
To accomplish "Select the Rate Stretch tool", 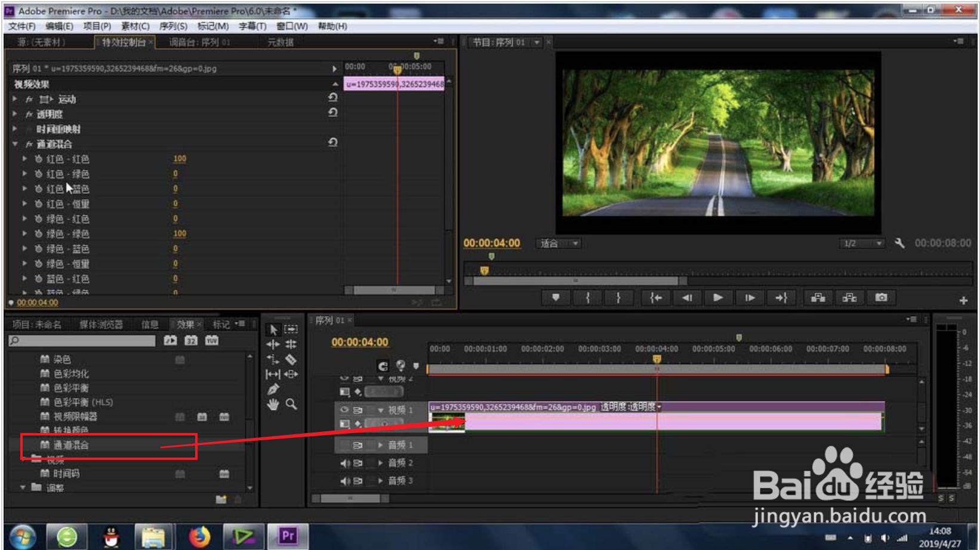I will pos(273,359).
